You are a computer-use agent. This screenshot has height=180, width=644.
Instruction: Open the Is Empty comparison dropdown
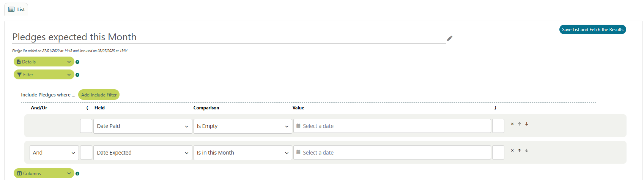pyautogui.click(x=242, y=126)
